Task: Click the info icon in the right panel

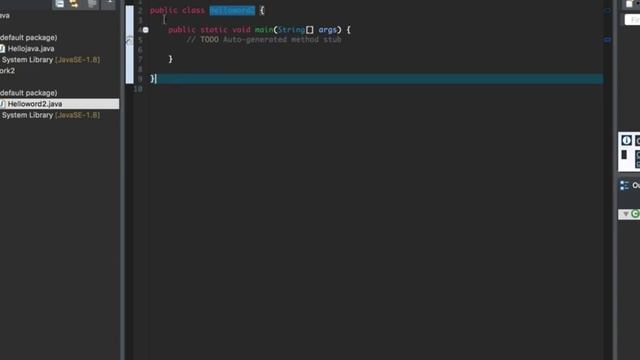Action: click(627, 140)
